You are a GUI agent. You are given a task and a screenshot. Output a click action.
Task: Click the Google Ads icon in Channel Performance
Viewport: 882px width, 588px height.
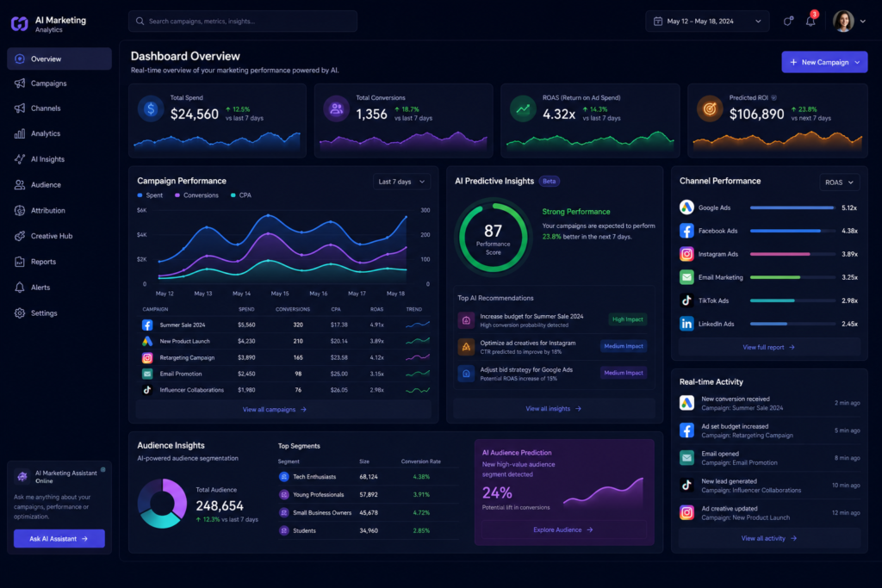point(686,207)
